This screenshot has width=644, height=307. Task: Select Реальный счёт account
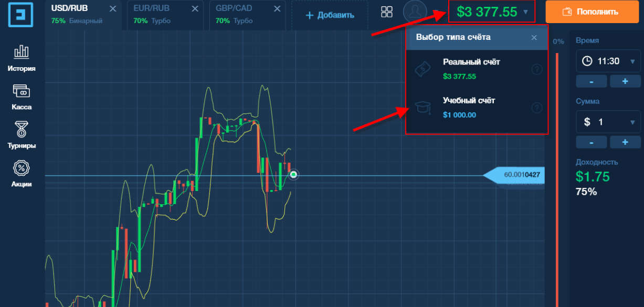point(477,69)
